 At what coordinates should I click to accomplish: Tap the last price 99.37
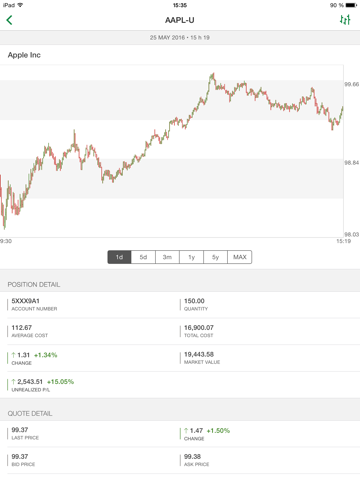(20, 430)
